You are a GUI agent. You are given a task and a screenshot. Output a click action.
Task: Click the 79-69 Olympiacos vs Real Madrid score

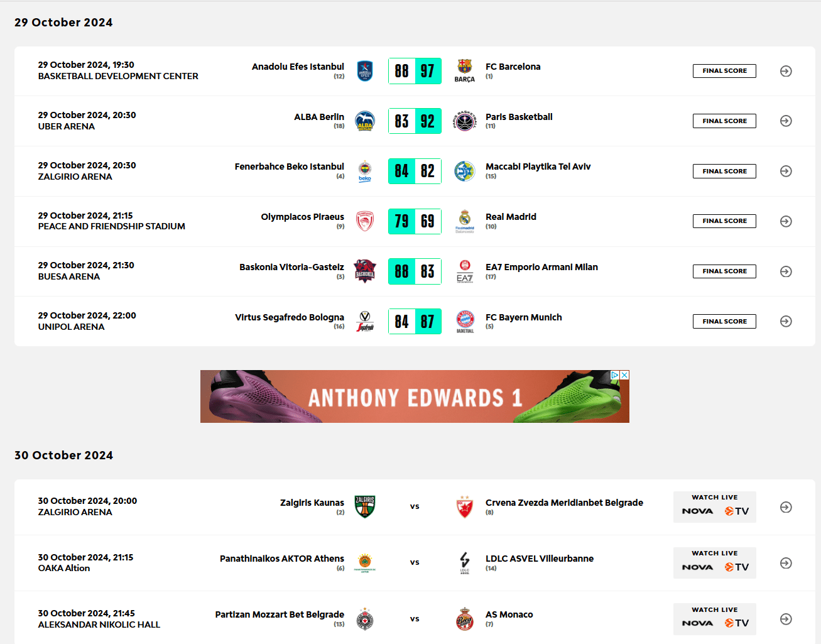pos(415,221)
